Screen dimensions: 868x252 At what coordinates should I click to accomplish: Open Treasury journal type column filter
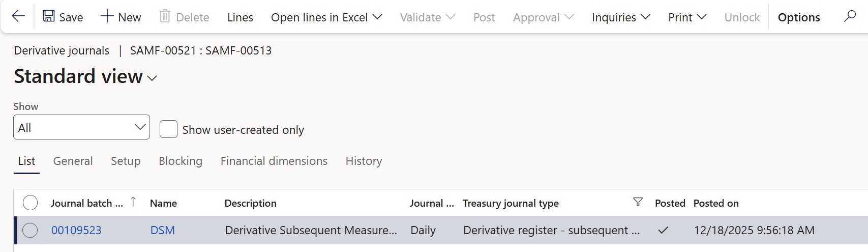point(638,203)
